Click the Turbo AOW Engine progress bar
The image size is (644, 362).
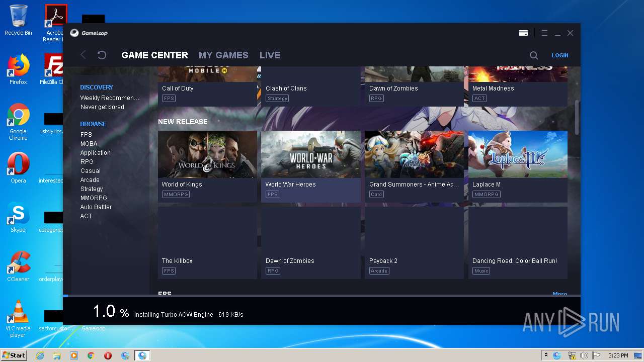coord(322,296)
